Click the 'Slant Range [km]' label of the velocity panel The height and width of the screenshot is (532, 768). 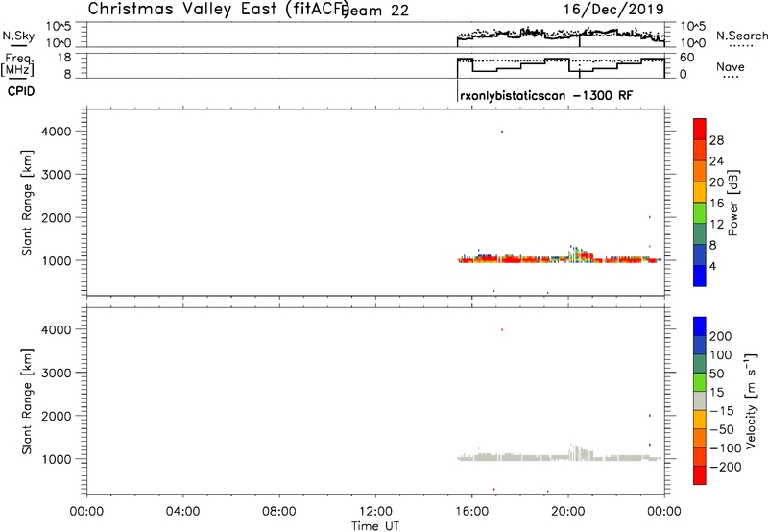pos(27,401)
